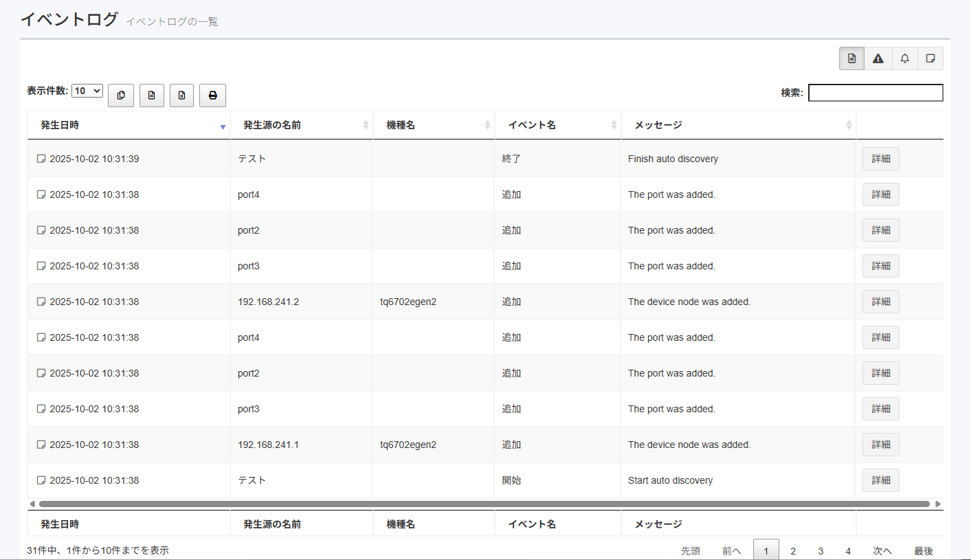Select the document filter icon at top right
The height and width of the screenshot is (560, 971).
tap(851, 58)
